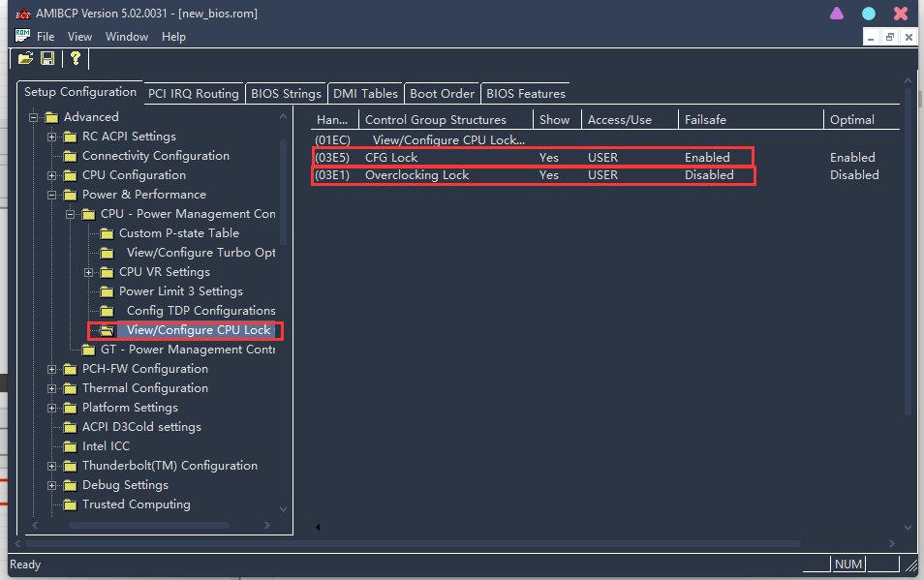Expand the Platform Settings node
Viewport: 924px width, 580px height.
pyautogui.click(x=52, y=408)
